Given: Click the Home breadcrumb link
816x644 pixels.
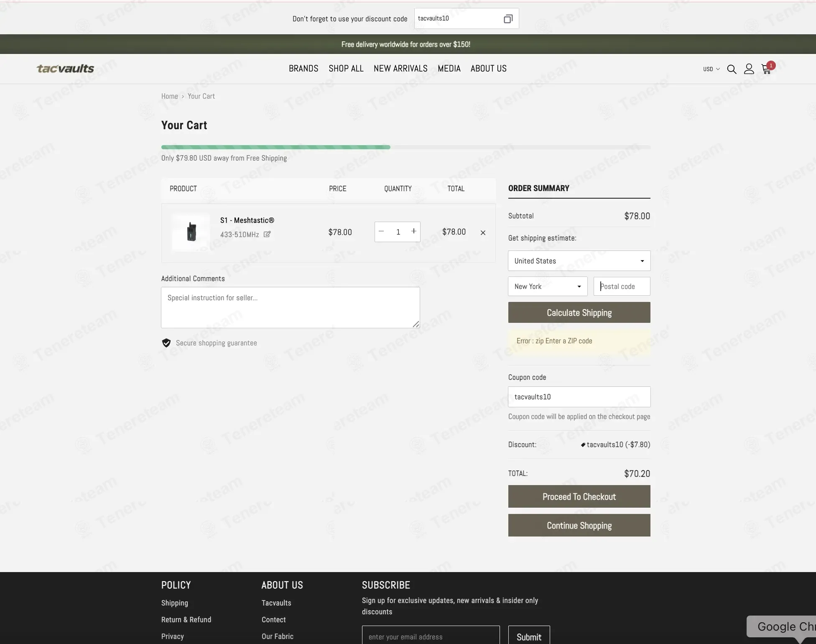Looking at the screenshot, I should pos(169,96).
